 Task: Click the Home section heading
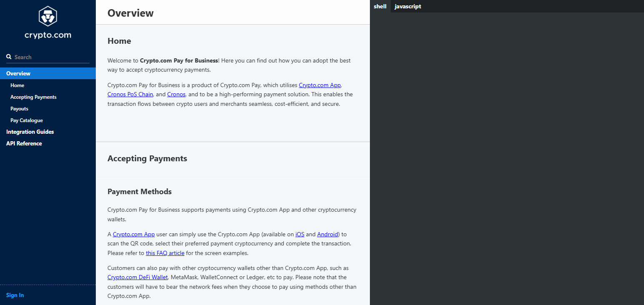tap(119, 41)
